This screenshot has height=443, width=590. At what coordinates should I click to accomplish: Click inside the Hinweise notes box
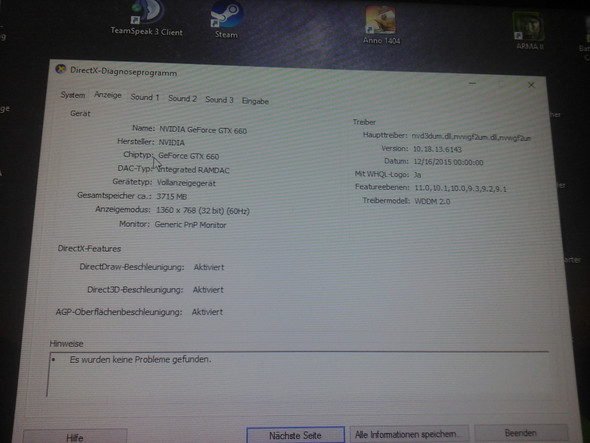[x=297, y=373]
